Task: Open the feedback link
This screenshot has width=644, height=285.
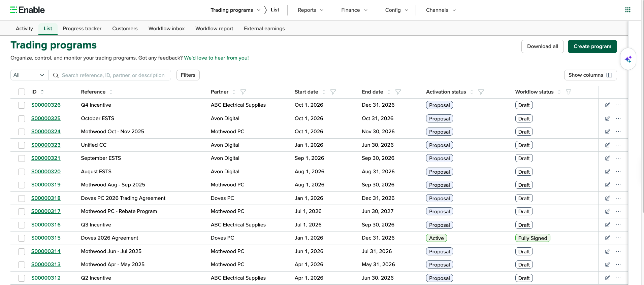Action: (216, 58)
